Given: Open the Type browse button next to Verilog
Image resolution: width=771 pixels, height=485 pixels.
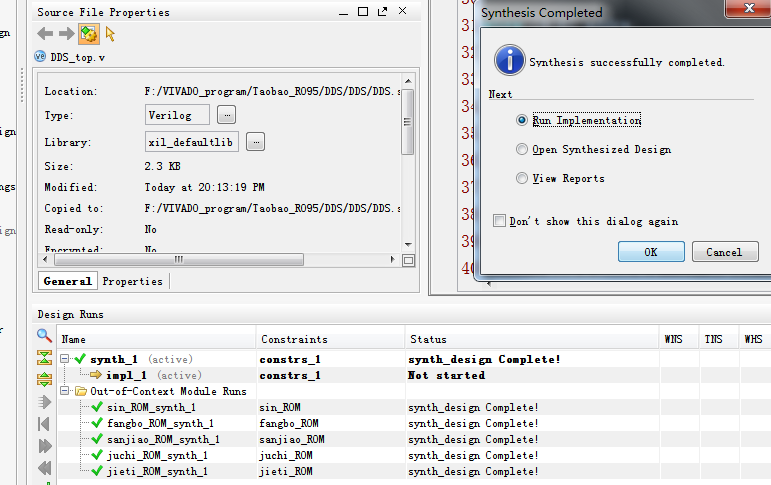Looking at the screenshot, I should point(227,115).
